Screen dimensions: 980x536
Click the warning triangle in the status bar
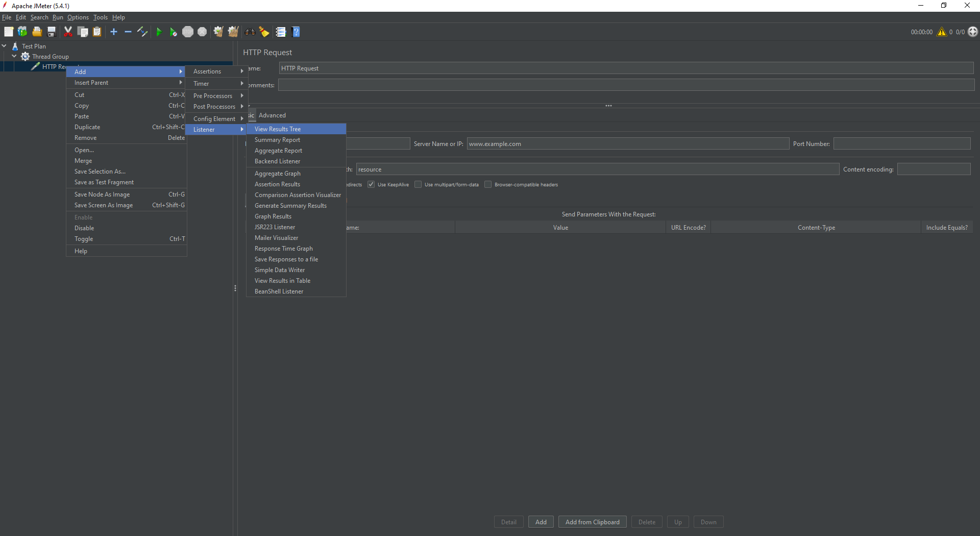click(942, 32)
